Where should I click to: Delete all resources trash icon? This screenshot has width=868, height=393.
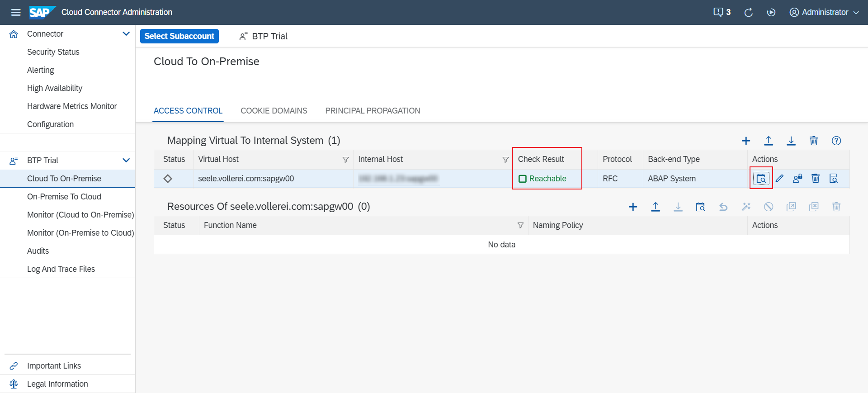pyautogui.click(x=836, y=207)
